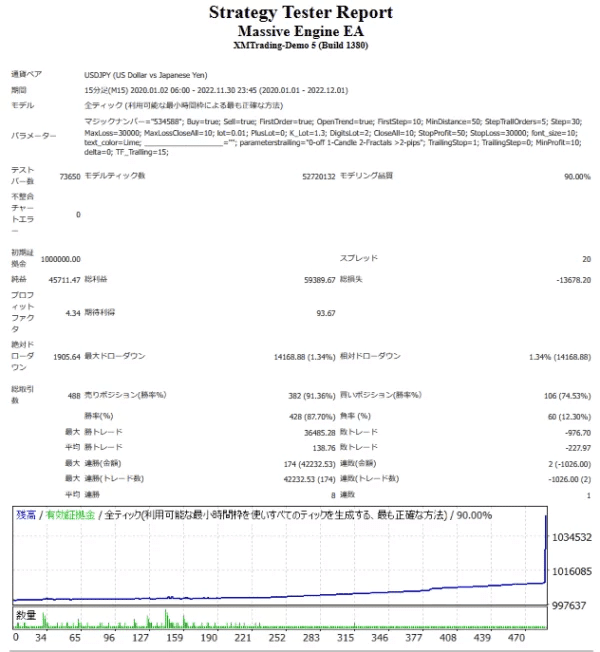Click largest profit trade value "36485.28"
This screenshot has height=652, width=600.
pyautogui.click(x=319, y=433)
